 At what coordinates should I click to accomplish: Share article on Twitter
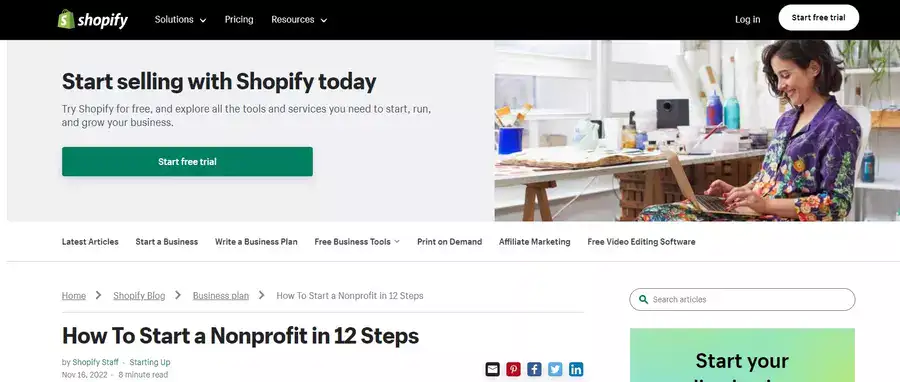(555, 369)
